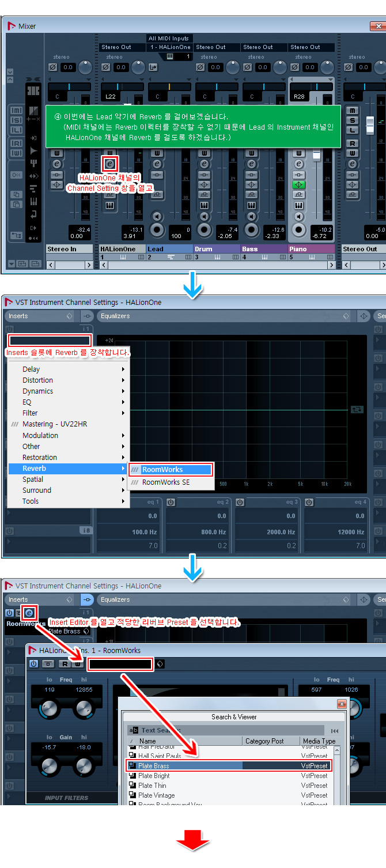The height and width of the screenshot is (868, 386).
Task: Open the Distortion effects submenu
Action: click(69, 380)
